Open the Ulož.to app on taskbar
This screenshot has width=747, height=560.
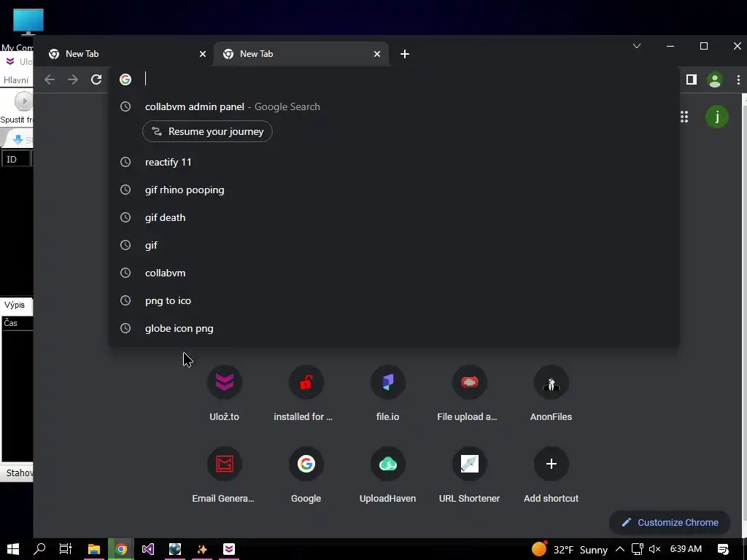(x=229, y=549)
